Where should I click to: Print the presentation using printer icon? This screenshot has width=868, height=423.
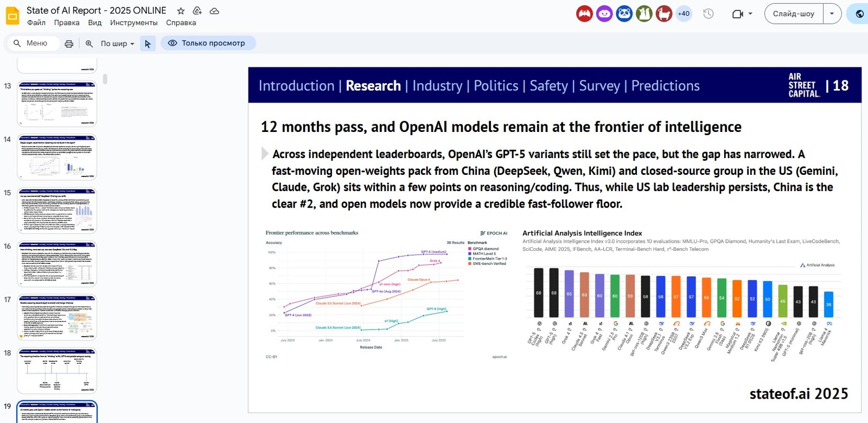[69, 43]
